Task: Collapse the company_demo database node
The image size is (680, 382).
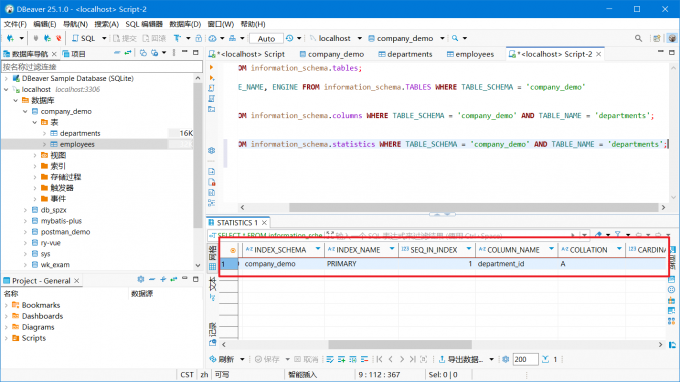Action: coord(25,111)
